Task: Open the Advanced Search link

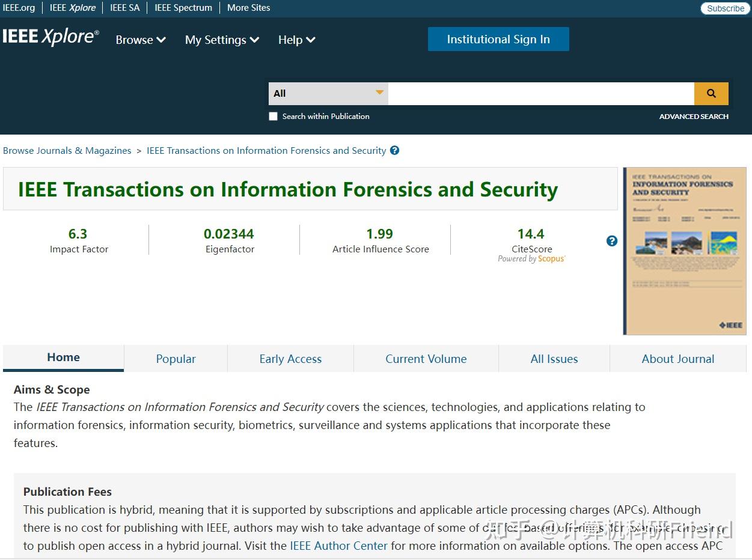Action: [693, 117]
